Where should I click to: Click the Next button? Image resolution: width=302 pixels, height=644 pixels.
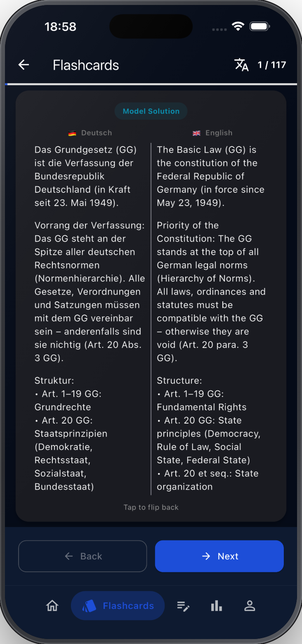point(219,556)
